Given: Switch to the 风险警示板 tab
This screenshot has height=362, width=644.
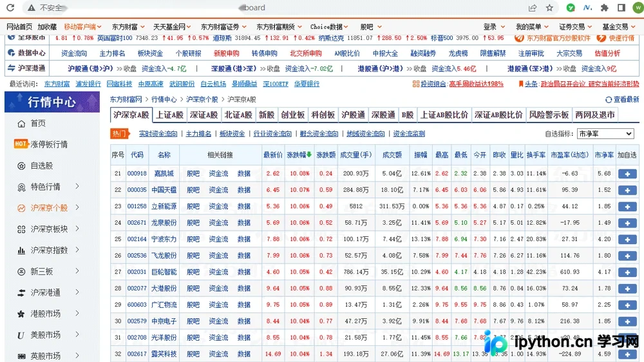Looking at the screenshot, I should 549,115.
